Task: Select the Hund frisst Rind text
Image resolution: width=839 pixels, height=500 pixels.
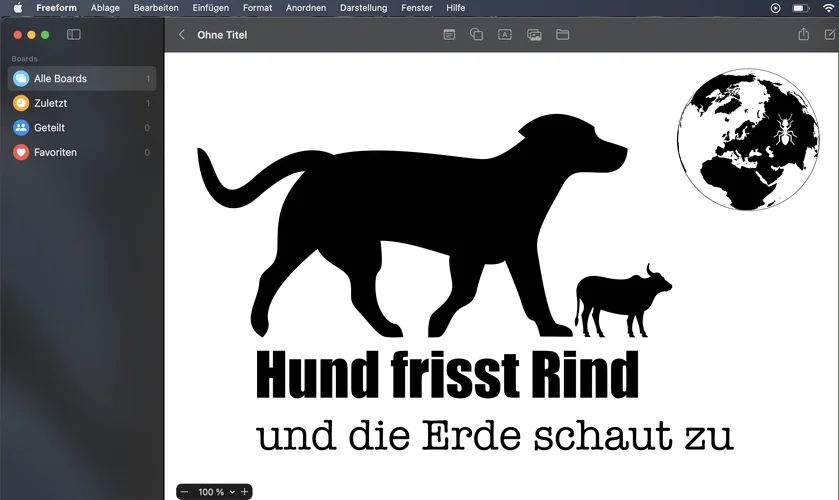Action: pos(447,375)
